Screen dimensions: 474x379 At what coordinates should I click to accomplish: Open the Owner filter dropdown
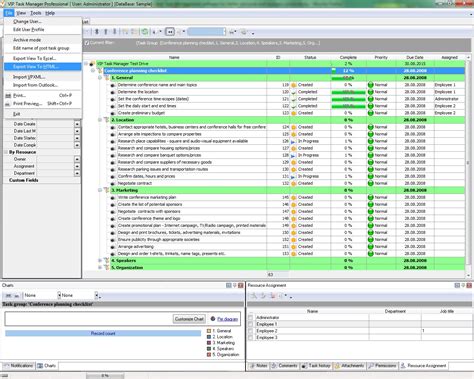(x=77, y=159)
